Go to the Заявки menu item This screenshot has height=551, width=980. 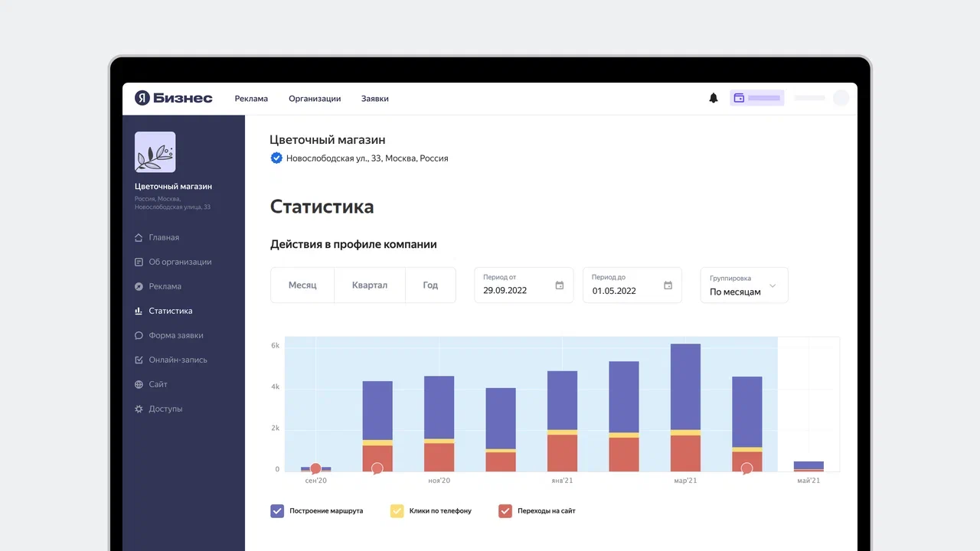375,99
